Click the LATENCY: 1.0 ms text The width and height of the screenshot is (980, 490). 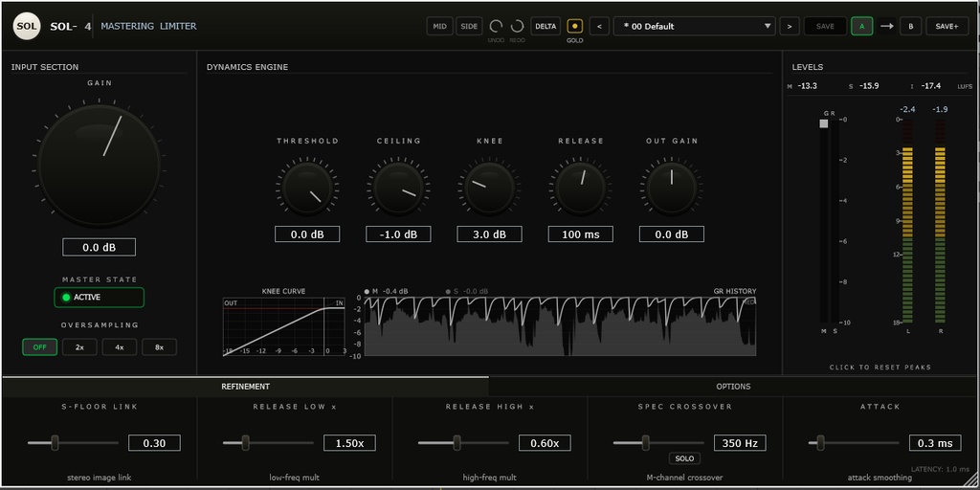940,469
